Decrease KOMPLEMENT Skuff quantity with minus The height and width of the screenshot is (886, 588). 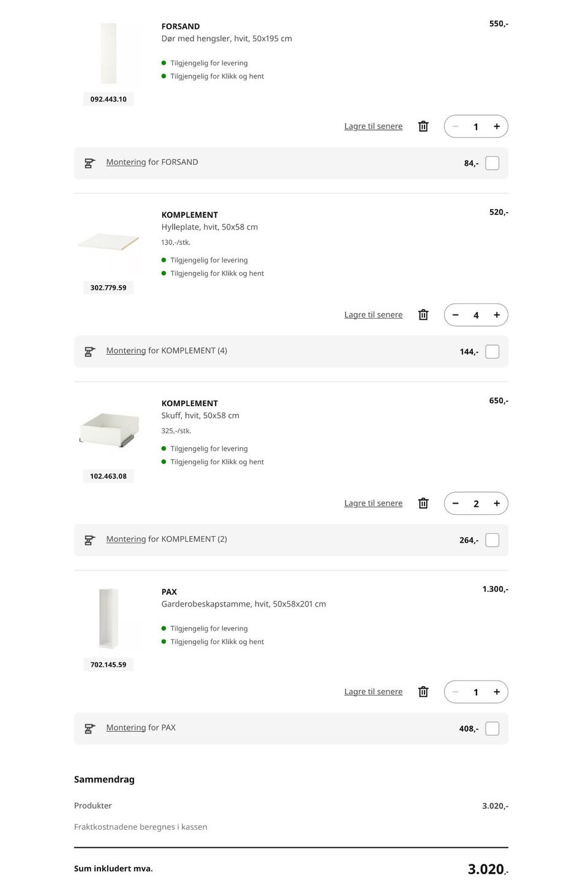pos(455,504)
